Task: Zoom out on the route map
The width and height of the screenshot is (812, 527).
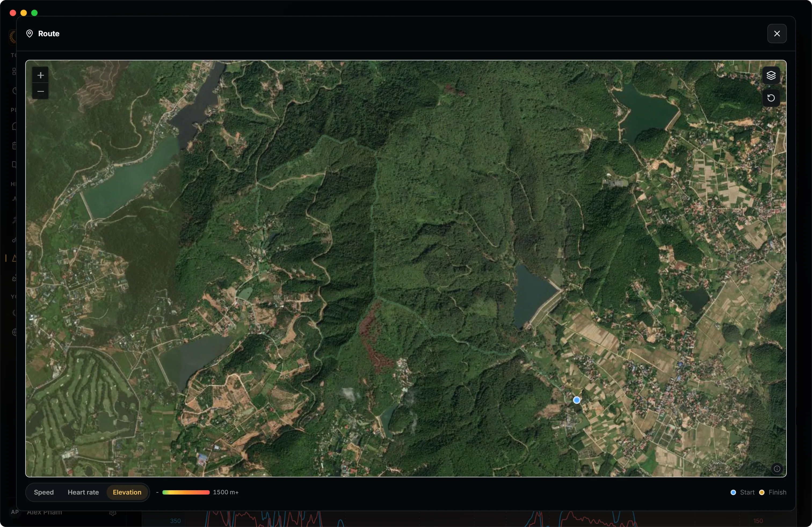Action: (40, 91)
